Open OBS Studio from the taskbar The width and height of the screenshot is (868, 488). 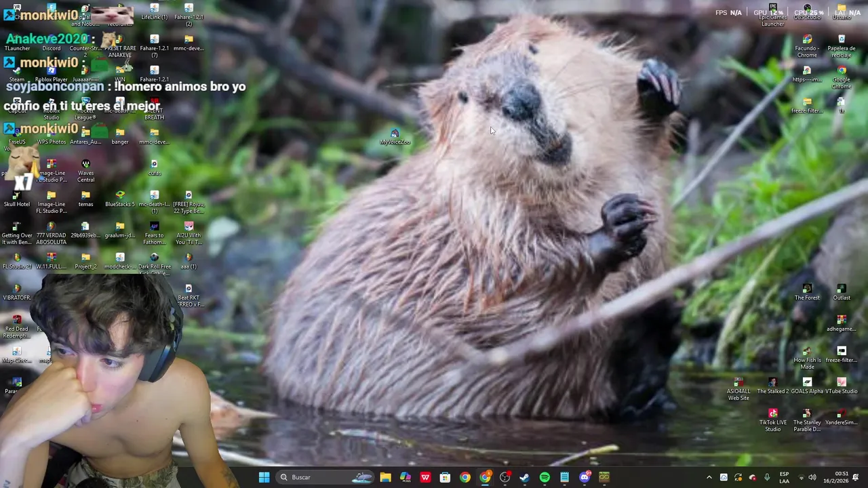505,477
